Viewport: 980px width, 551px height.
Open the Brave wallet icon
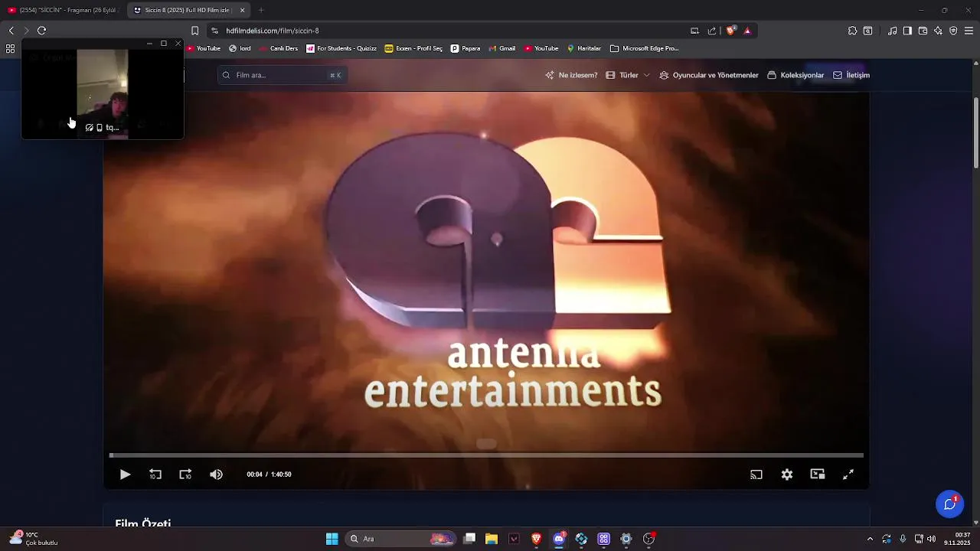tap(923, 31)
